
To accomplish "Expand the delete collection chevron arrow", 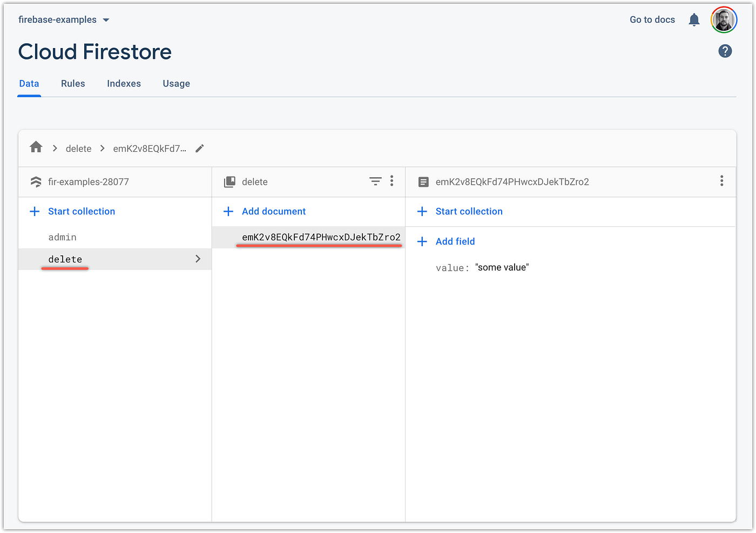I will coord(198,259).
